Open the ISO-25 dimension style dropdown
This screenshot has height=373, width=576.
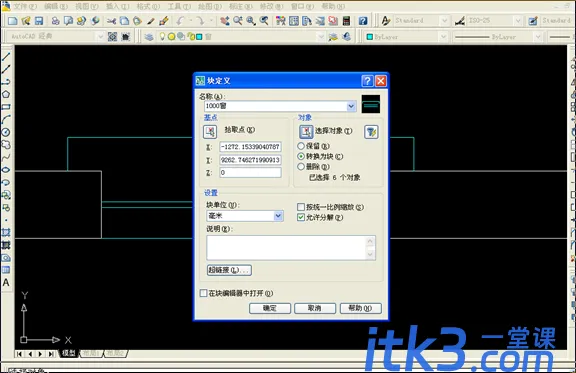(518, 21)
